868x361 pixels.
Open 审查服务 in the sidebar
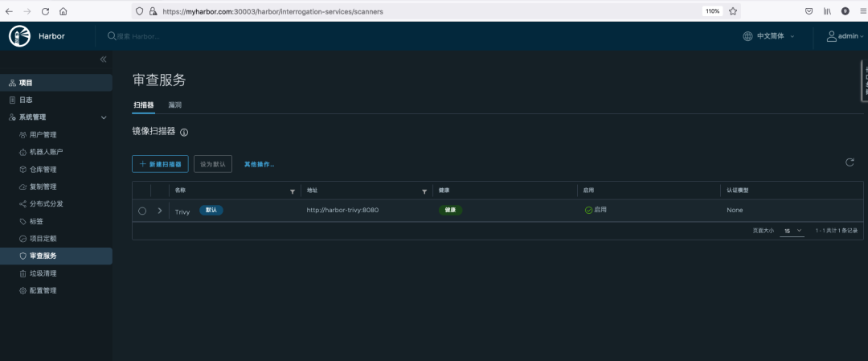56,256
